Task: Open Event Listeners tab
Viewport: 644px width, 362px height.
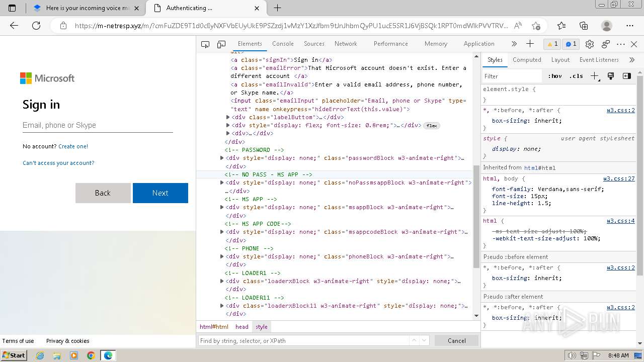Action: [x=599, y=60]
